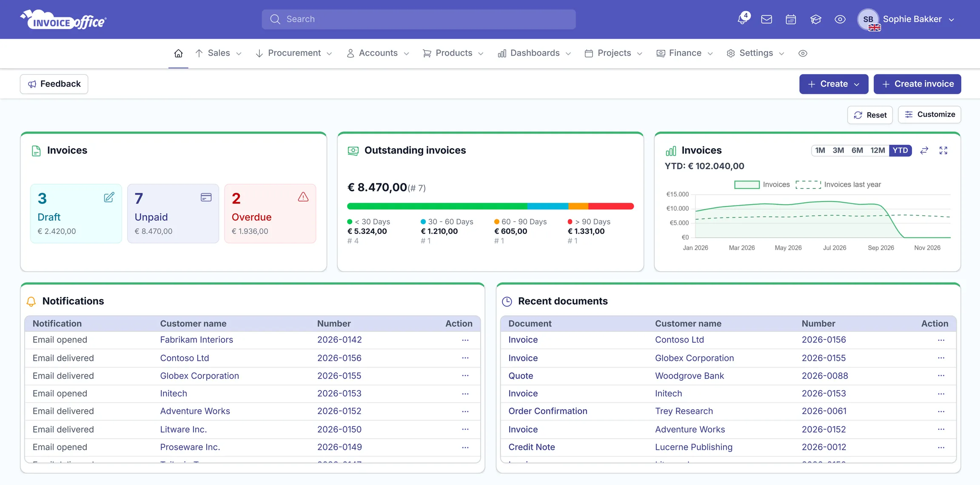Screen dimensions: 980x485
Task: Open actions menu for Contoso Ltd invoice document
Action: pyautogui.click(x=941, y=340)
